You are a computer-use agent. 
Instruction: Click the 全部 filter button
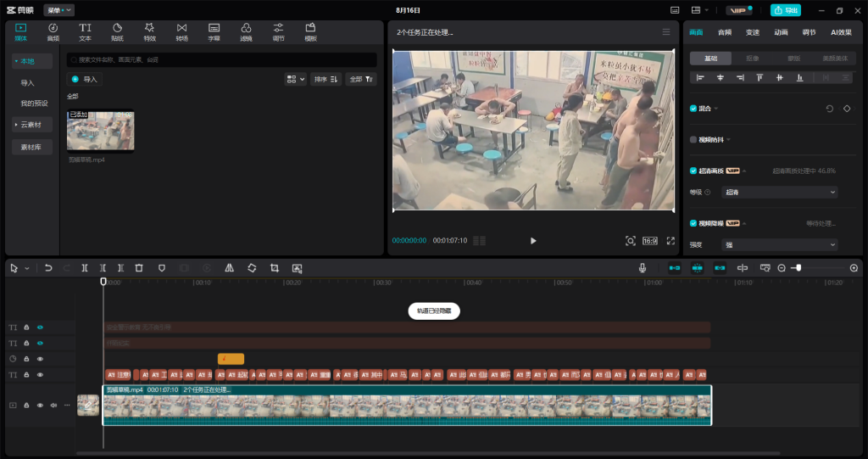pos(361,79)
